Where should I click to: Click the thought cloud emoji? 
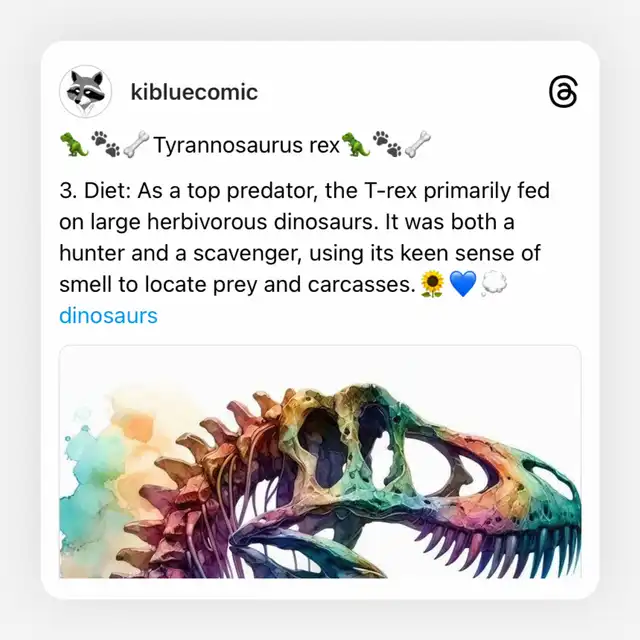[x=494, y=283]
